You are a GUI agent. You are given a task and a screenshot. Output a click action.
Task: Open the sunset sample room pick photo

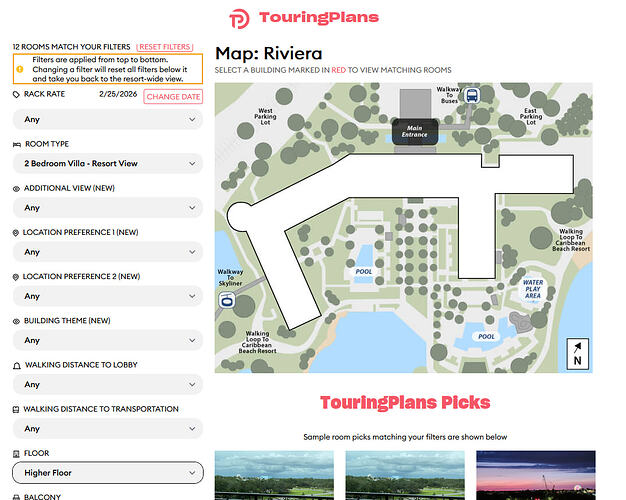tap(535, 475)
